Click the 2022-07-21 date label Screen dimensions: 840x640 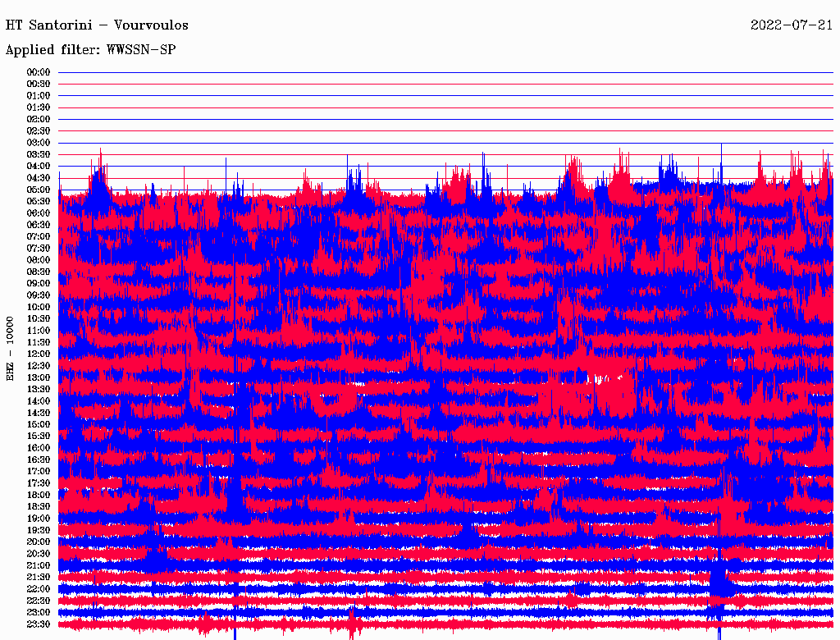coord(792,25)
